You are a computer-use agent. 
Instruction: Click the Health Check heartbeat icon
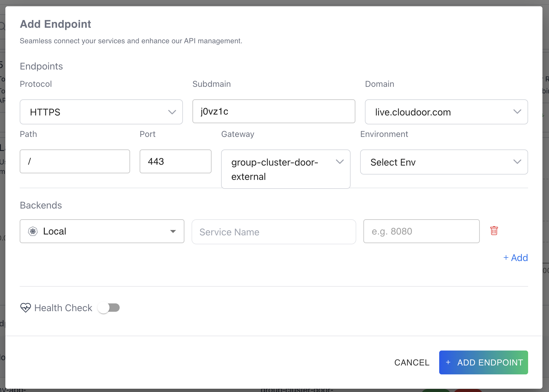tap(26, 308)
